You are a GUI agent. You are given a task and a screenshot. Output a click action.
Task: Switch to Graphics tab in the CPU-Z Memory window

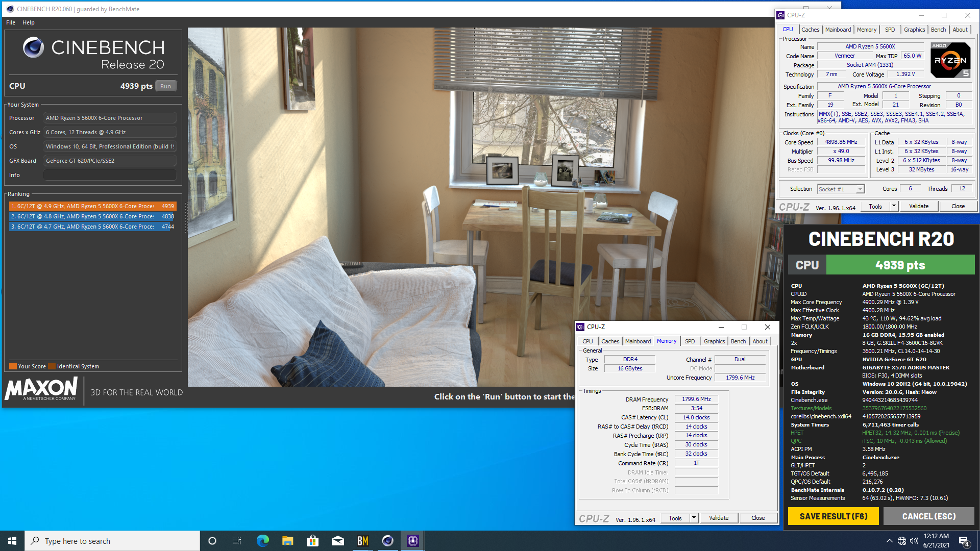[x=714, y=341]
